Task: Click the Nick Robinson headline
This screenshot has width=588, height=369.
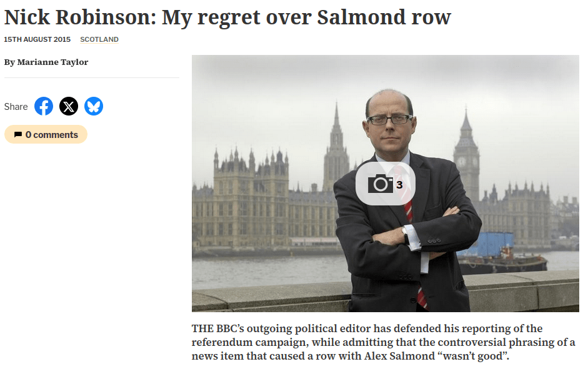Action: [227, 17]
